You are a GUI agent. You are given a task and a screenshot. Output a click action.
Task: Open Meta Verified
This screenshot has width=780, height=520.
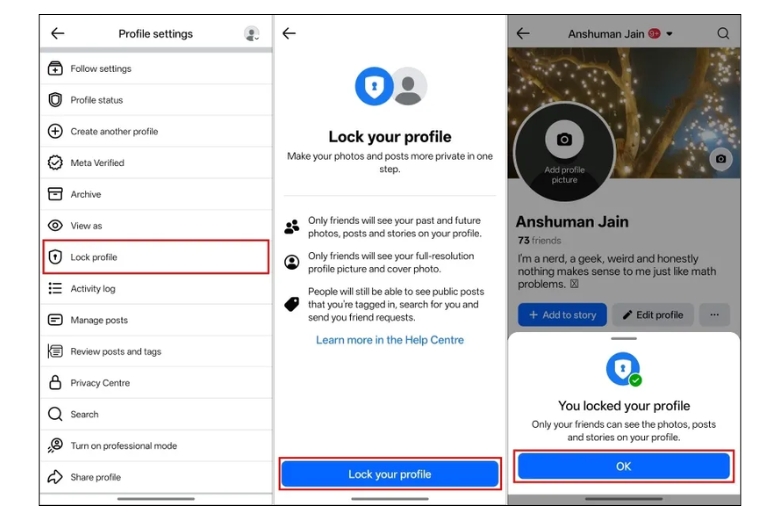point(156,163)
